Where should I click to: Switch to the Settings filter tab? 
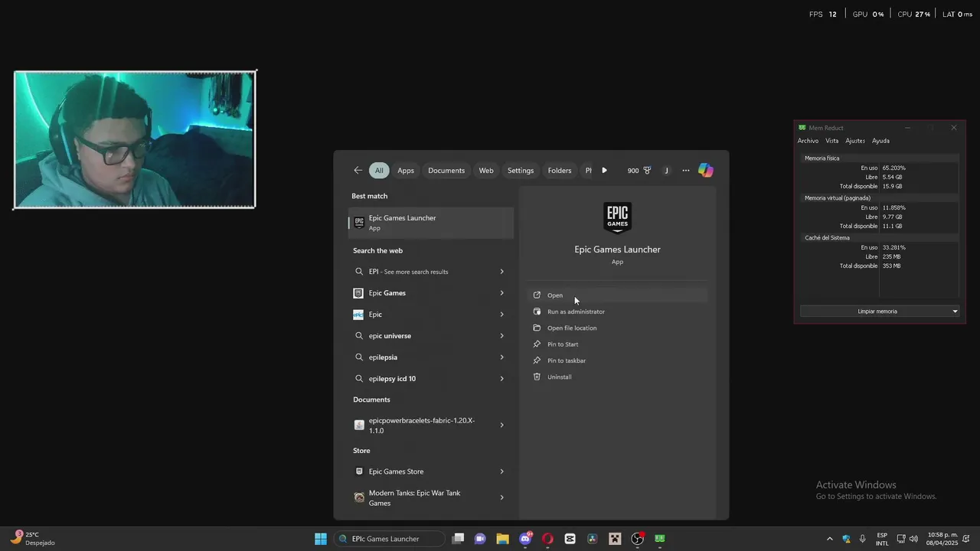[x=521, y=171]
